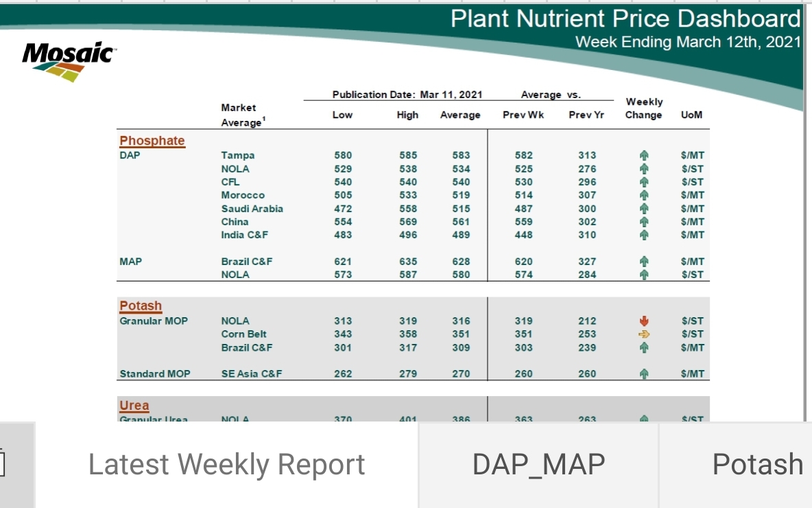Select the Average column header
The height and width of the screenshot is (508, 812).
460,115
